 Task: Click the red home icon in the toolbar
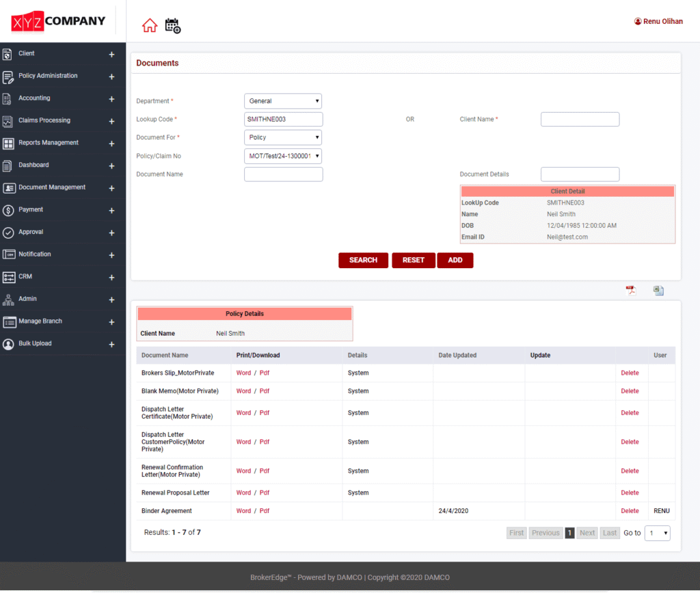[x=150, y=23]
